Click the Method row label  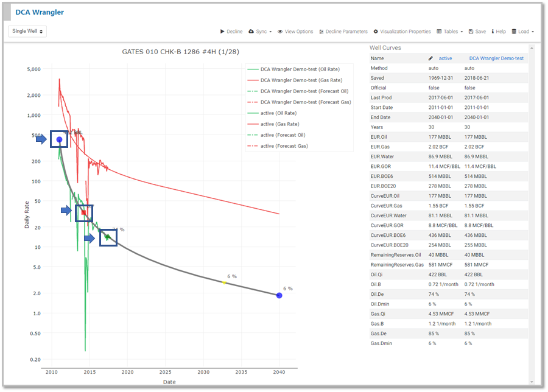(x=379, y=68)
